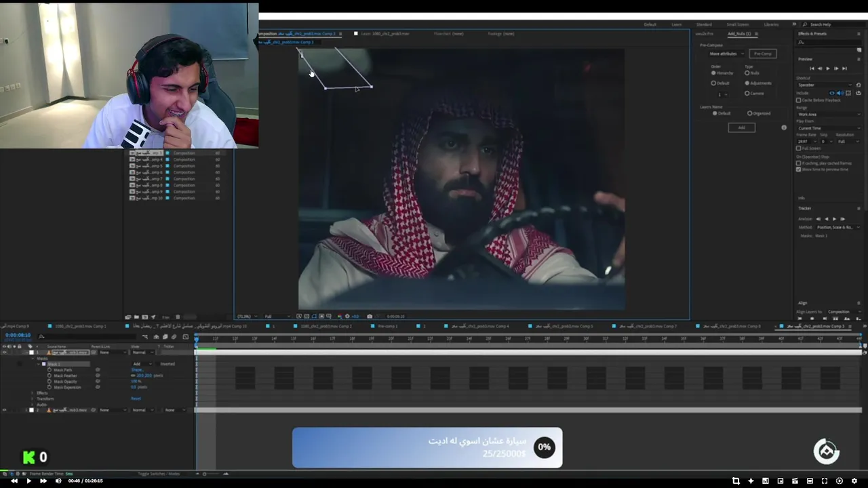Viewport: 868px width, 488px height.
Task: Open viewer magnification 71.3% dropdown
Action: coord(247,317)
